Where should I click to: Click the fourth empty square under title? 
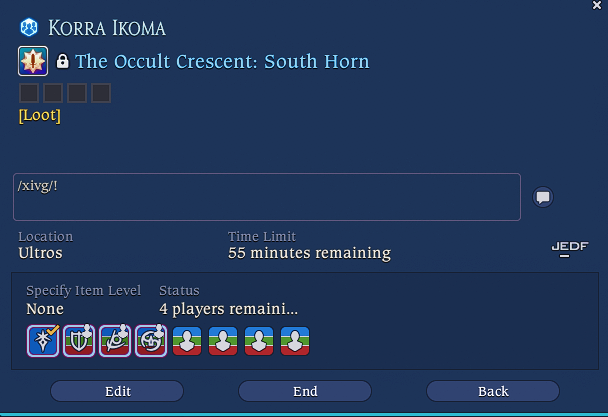(101, 93)
